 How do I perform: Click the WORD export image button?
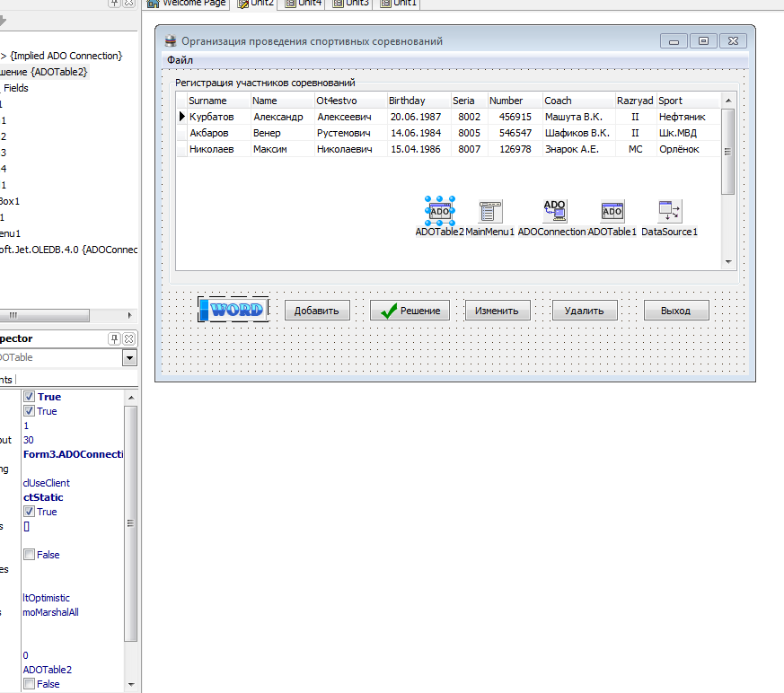[x=233, y=310]
